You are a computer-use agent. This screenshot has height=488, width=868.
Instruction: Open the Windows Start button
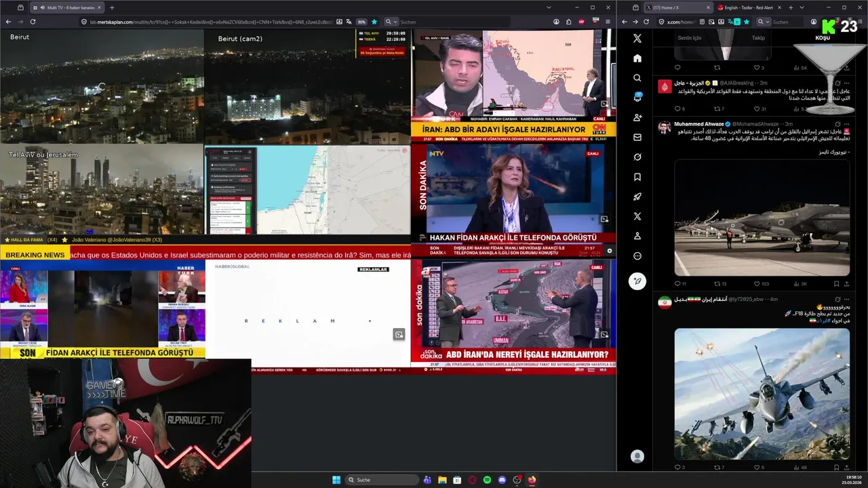click(x=336, y=480)
